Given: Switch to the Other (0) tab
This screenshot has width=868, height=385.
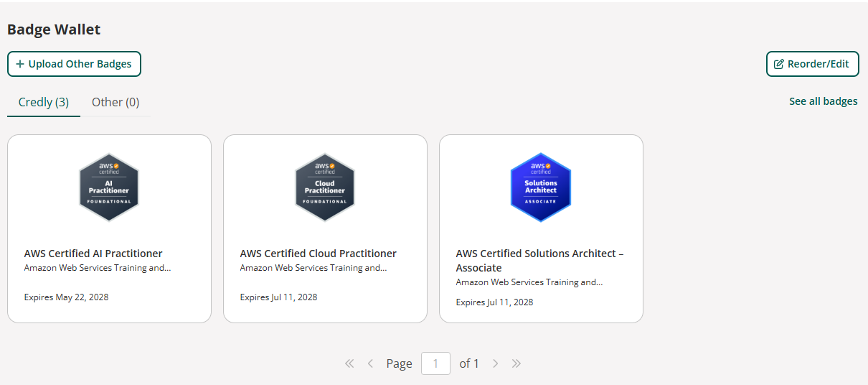Looking at the screenshot, I should 115,102.
